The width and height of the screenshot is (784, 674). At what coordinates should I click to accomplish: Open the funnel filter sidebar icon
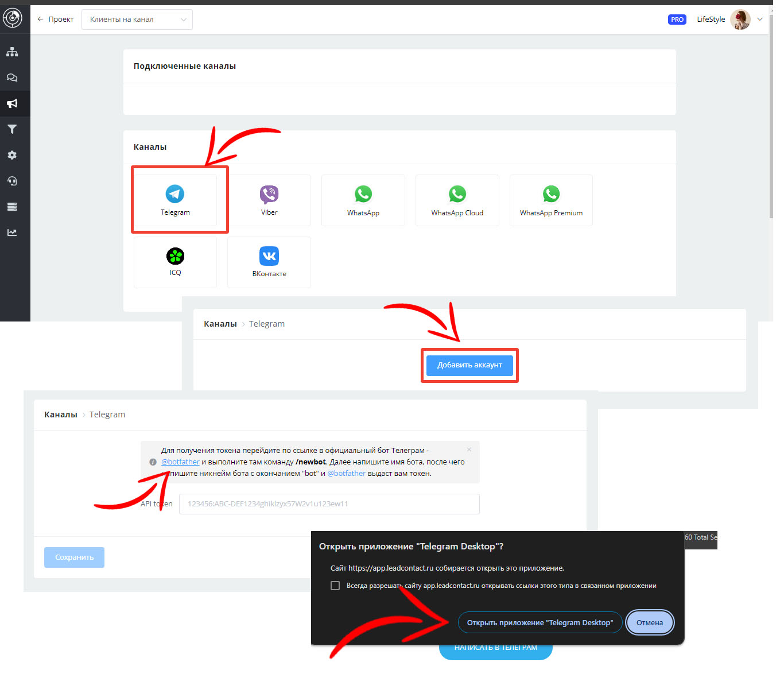pos(12,129)
